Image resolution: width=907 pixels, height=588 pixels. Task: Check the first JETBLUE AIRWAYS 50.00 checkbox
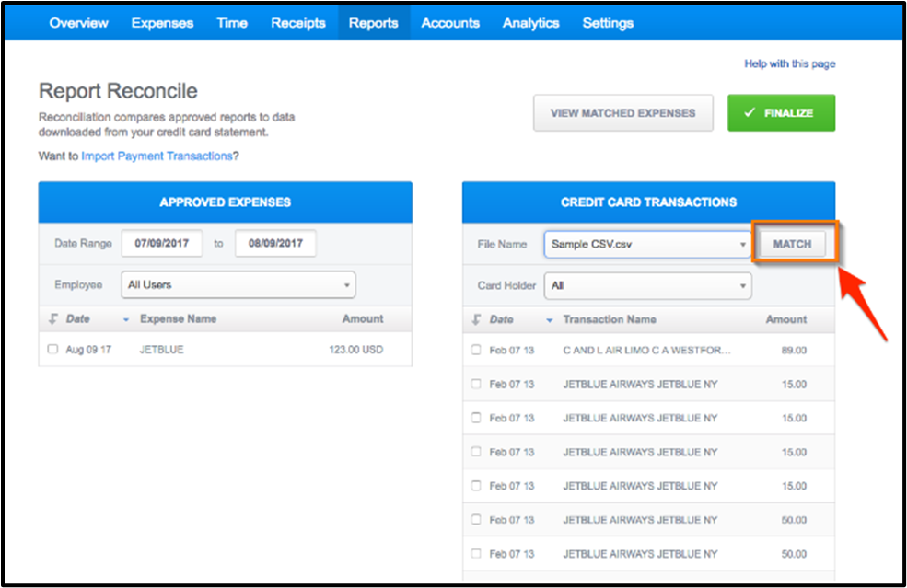tap(476, 520)
